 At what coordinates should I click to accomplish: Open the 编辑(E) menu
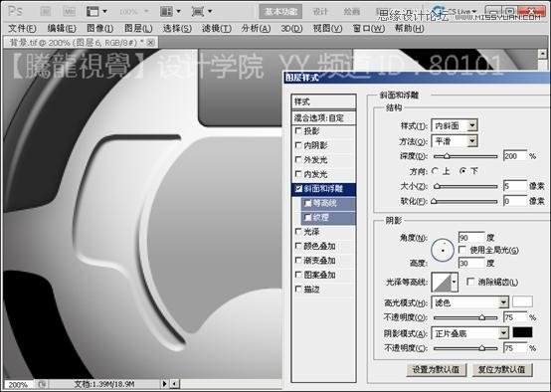[62, 28]
